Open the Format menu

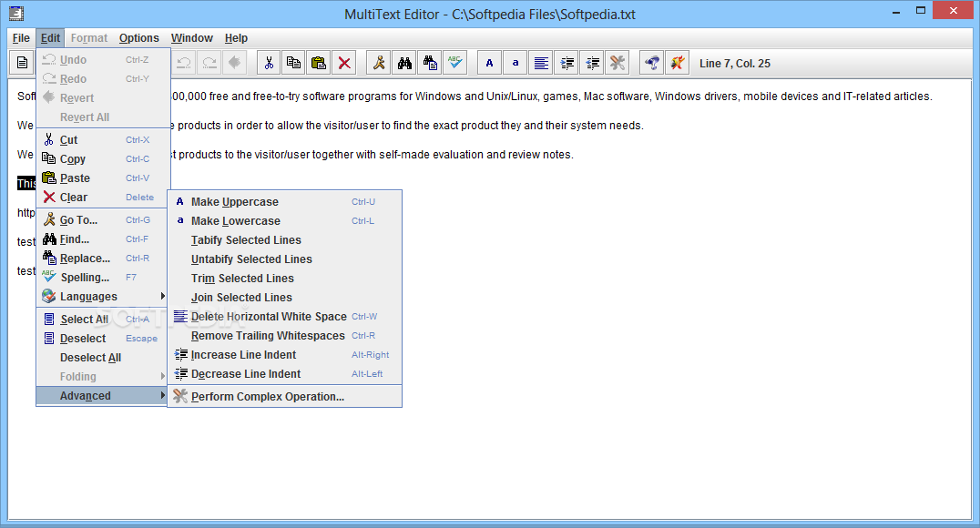coord(88,38)
